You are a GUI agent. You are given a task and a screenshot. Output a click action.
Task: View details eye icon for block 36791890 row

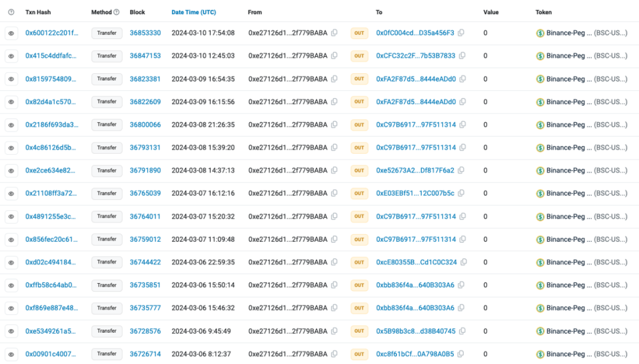(x=11, y=171)
